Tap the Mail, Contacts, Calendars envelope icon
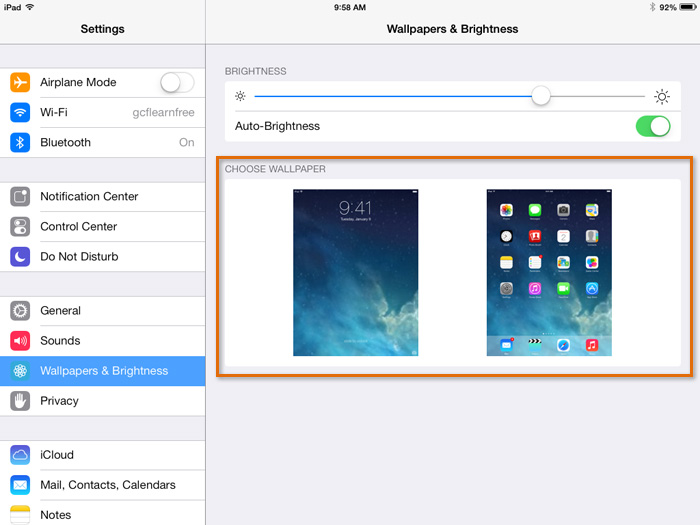 click(x=20, y=485)
